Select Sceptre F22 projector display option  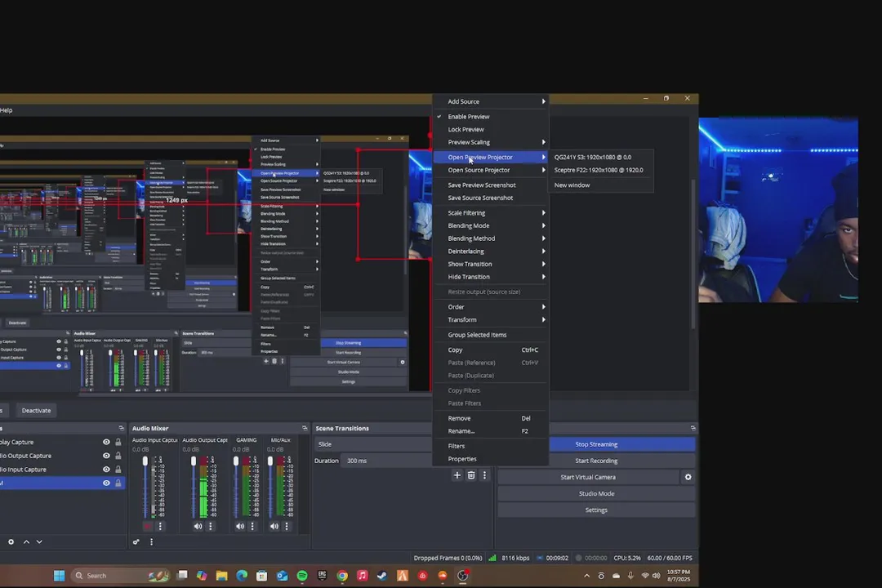[600, 170]
